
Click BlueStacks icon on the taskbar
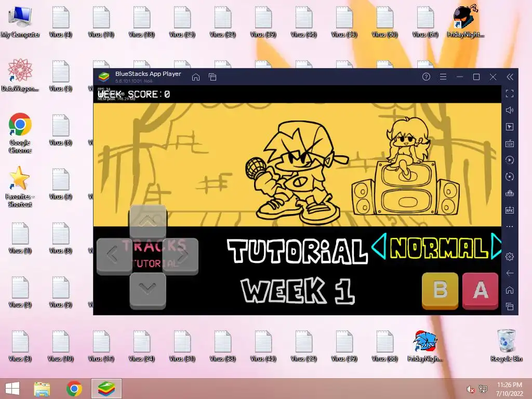click(x=106, y=389)
